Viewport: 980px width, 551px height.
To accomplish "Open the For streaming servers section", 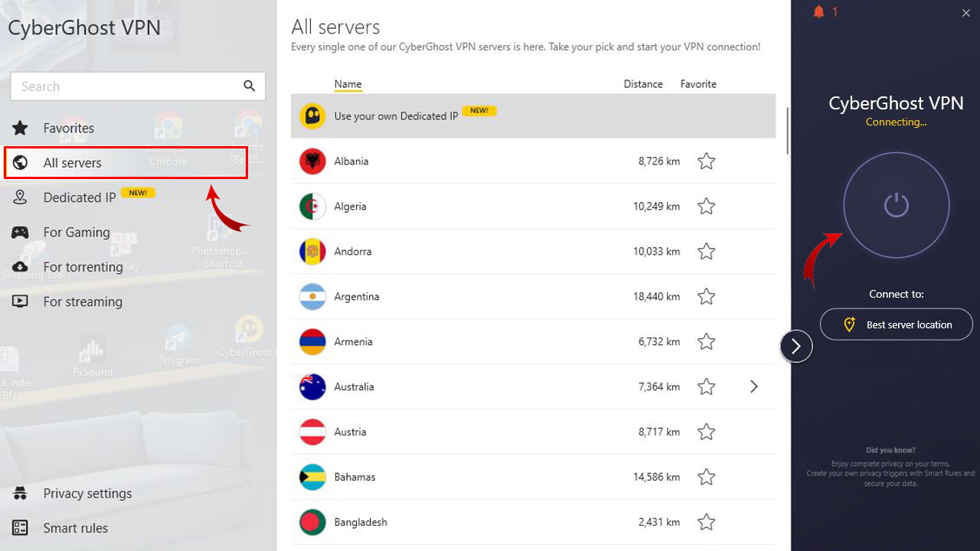I will (x=82, y=302).
